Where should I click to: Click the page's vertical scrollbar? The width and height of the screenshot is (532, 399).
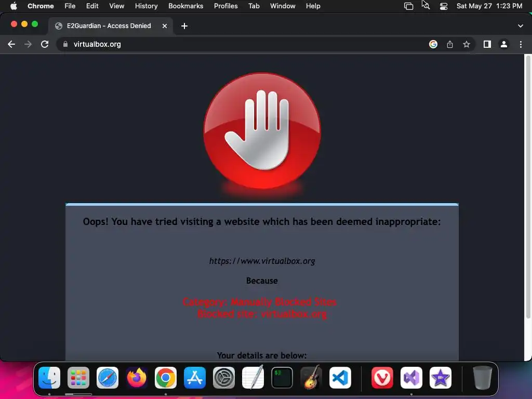click(x=528, y=187)
